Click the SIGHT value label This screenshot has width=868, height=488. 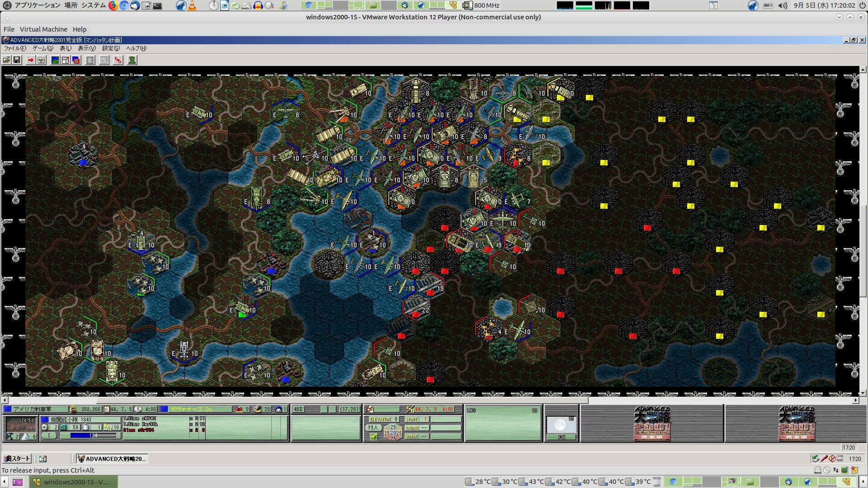coord(411,419)
